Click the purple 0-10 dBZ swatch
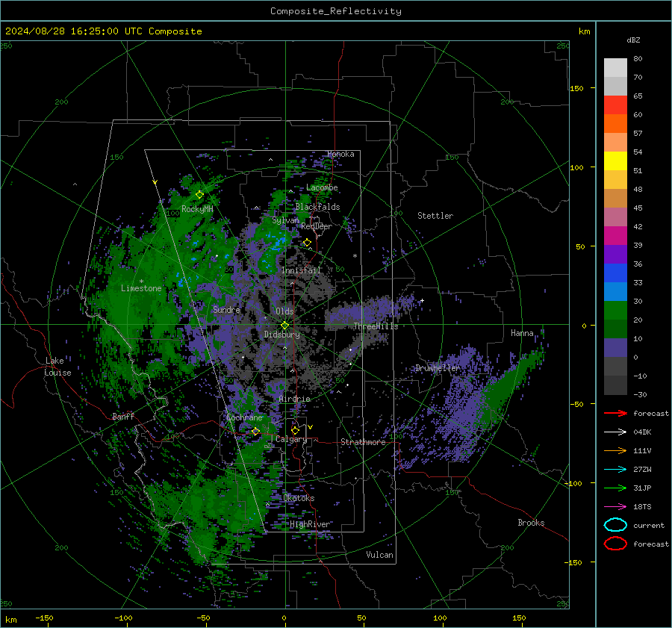672x628 pixels. pyautogui.click(x=615, y=347)
